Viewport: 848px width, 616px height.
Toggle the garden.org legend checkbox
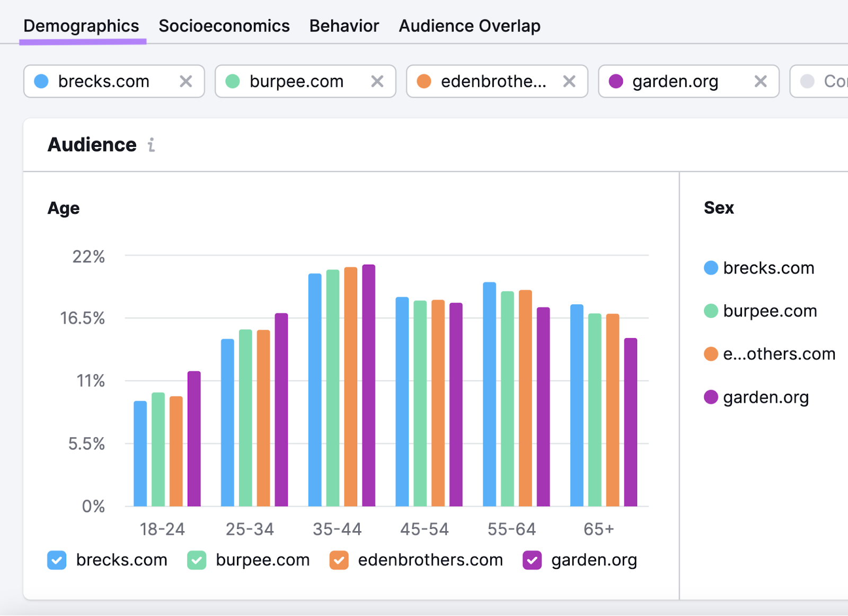[x=532, y=560]
